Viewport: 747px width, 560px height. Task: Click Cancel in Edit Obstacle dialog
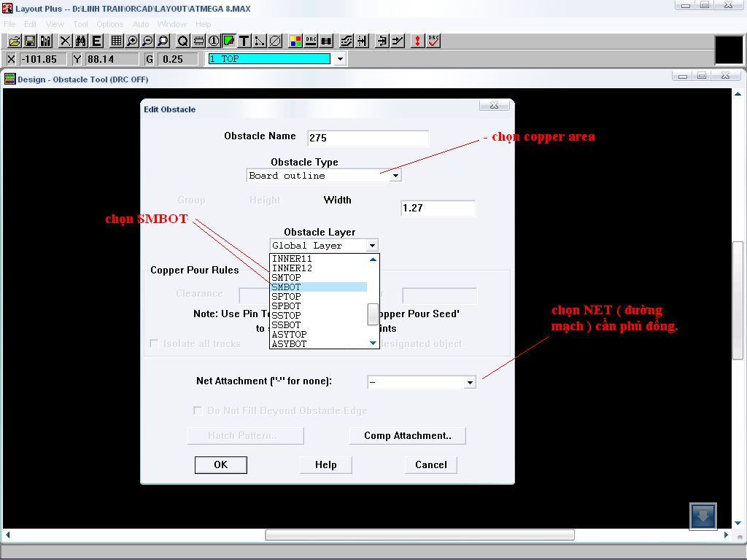430,464
